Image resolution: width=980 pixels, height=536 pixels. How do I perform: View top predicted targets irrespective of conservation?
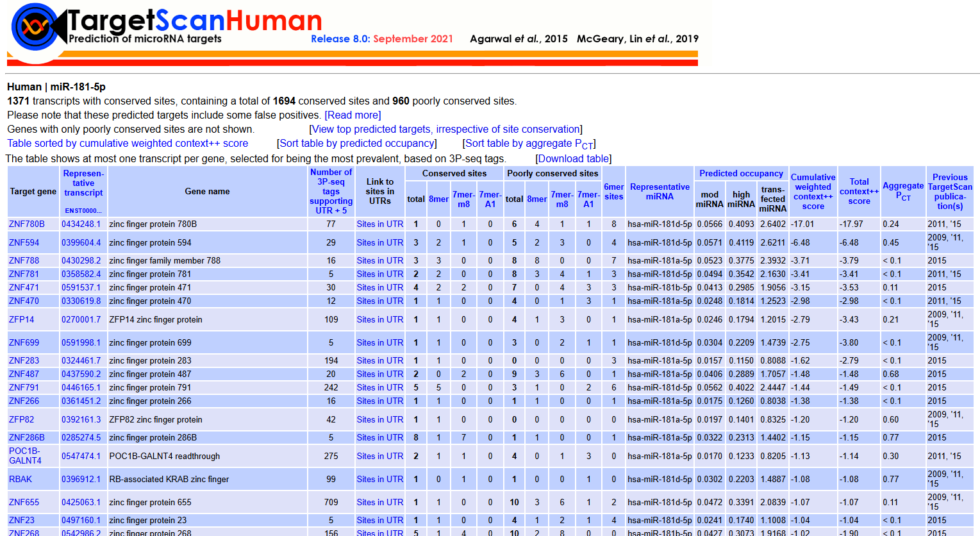click(445, 130)
